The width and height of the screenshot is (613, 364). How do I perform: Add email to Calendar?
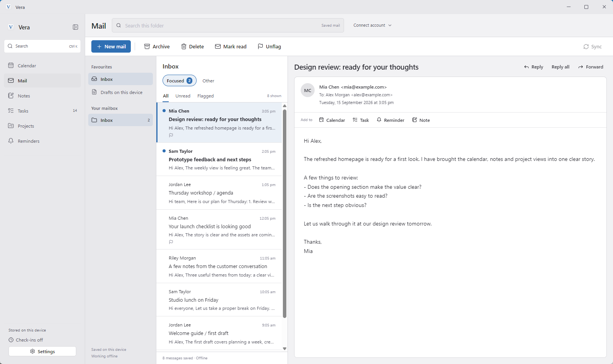332,120
